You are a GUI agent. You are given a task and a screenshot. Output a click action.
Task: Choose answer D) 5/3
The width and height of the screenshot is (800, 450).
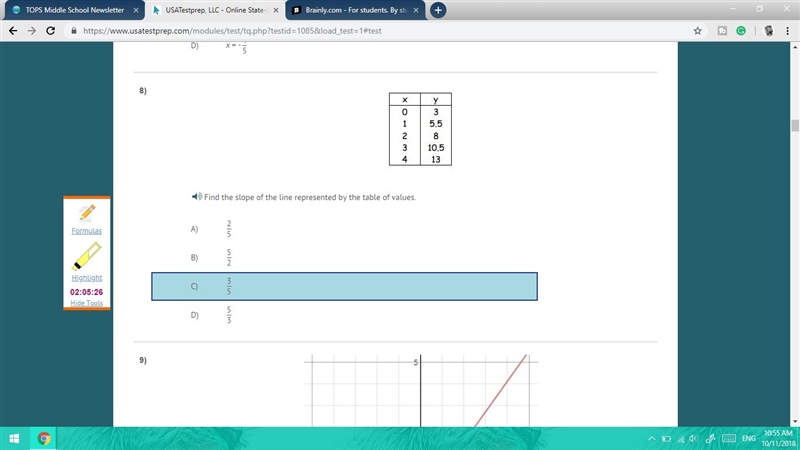tap(344, 315)
